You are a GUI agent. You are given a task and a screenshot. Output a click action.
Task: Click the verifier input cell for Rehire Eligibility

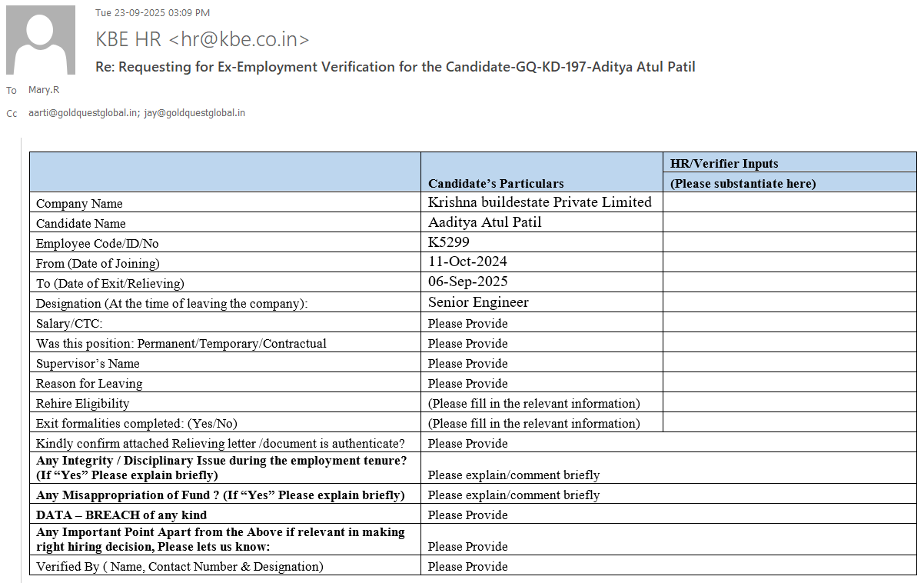789,403
